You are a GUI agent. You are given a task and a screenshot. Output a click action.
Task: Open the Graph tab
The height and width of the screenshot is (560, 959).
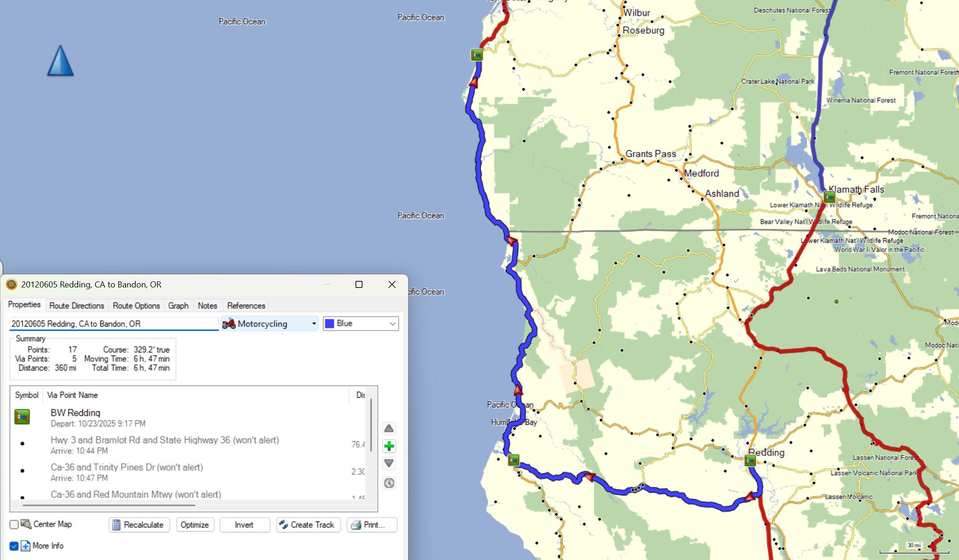(x=178, y=306)
